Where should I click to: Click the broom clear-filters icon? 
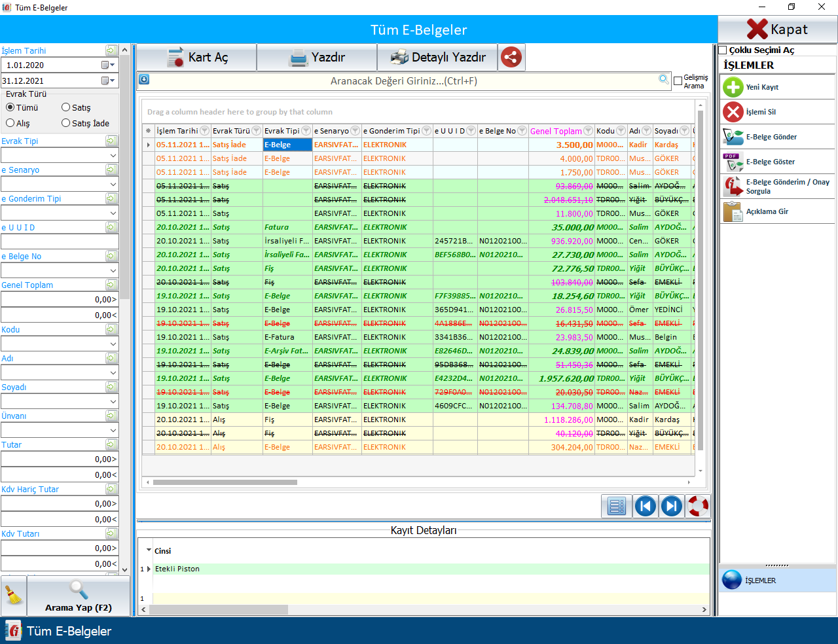tap(13, 596)
